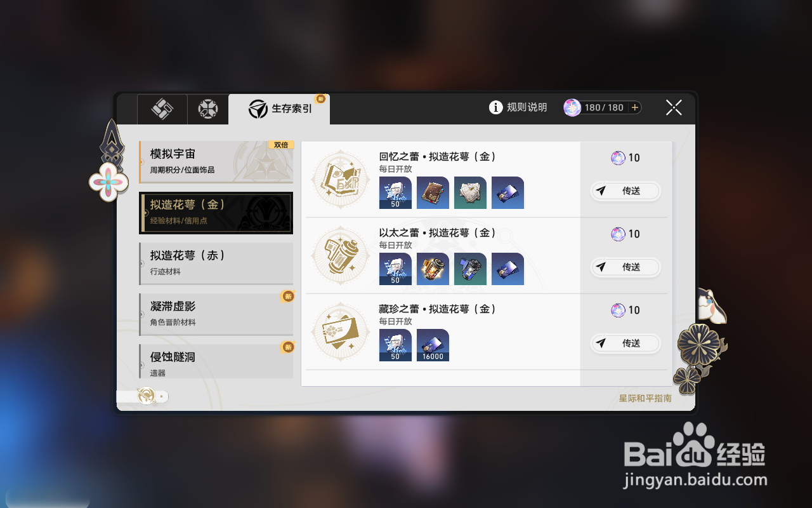Open the first guide tab icon

(162, 109)
